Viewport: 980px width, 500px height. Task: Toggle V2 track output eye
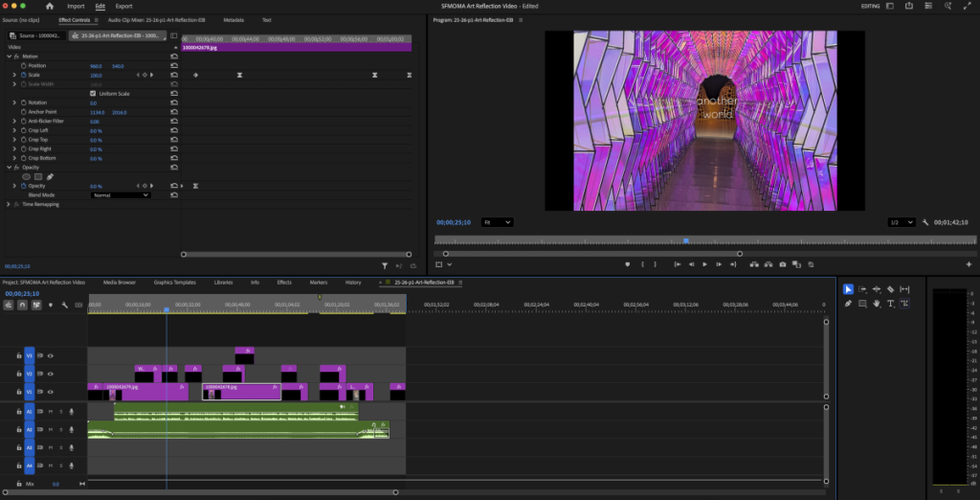(51, 374)
